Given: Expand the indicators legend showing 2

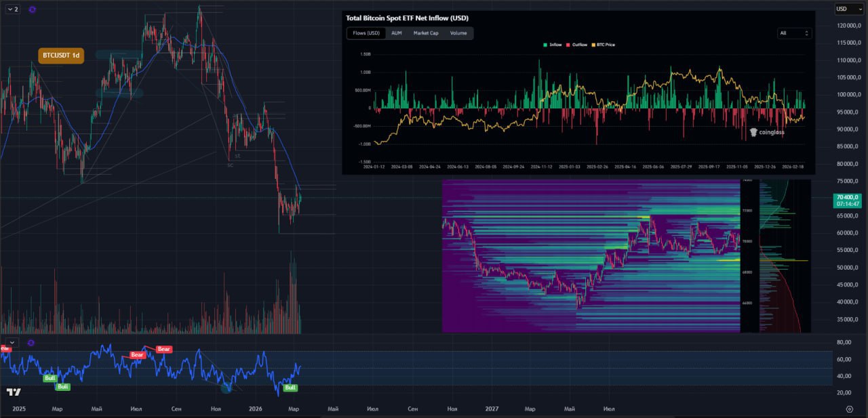Looking at the screenshot, I should pyautogui.click(x=12, y=9).
